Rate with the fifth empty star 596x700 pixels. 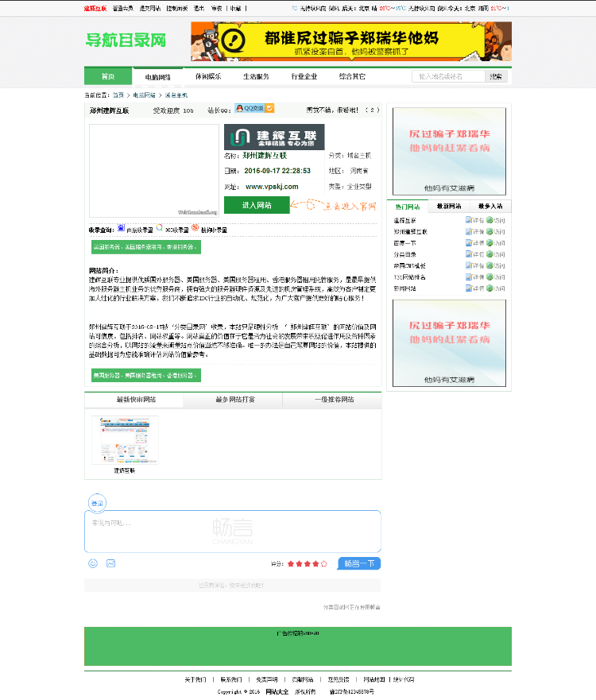click(x=324, y=564)
